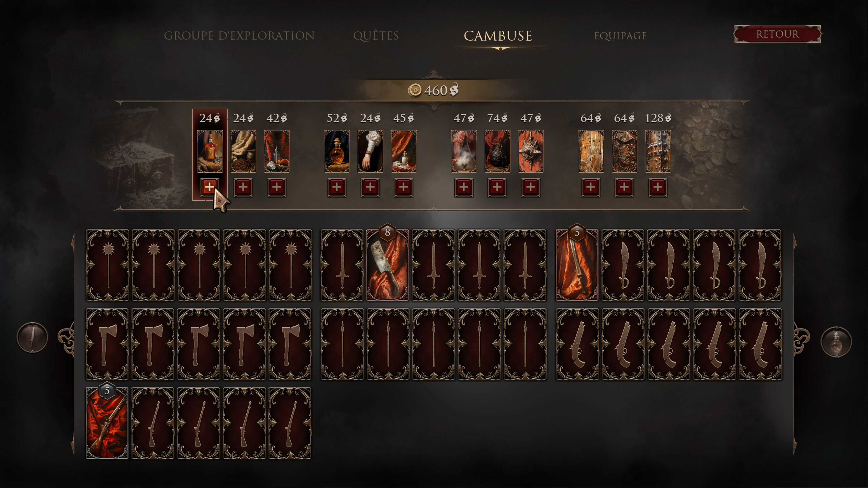Click the plus button below the 45$ item
Screen dimensions: 868x488
point(403,187)
